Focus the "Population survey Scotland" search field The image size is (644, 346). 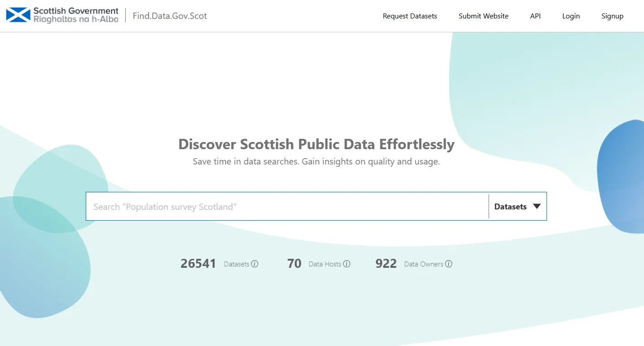(x=287, y=207)
